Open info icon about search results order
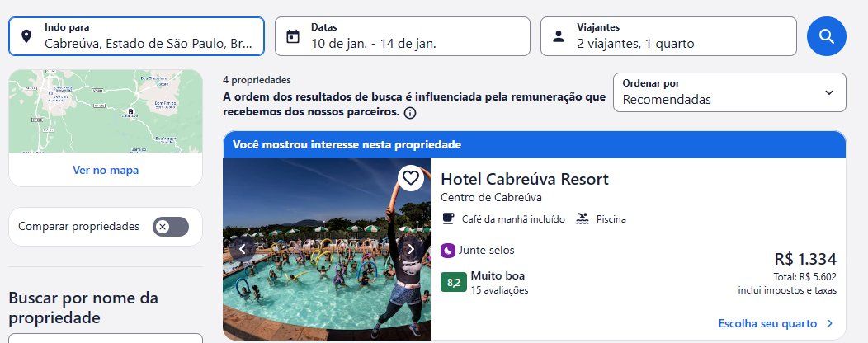The height and width of the screenshot is (343, 868). pos(409,114)
